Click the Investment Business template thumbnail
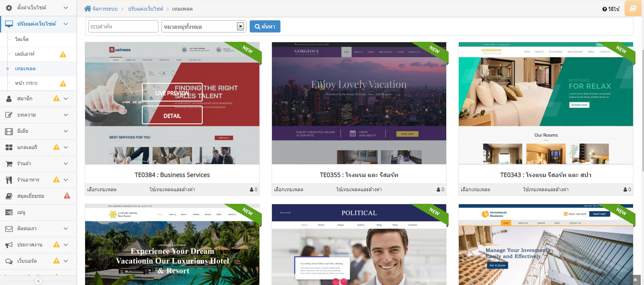This screenshot has height=285, width=644. click(546, 244)
